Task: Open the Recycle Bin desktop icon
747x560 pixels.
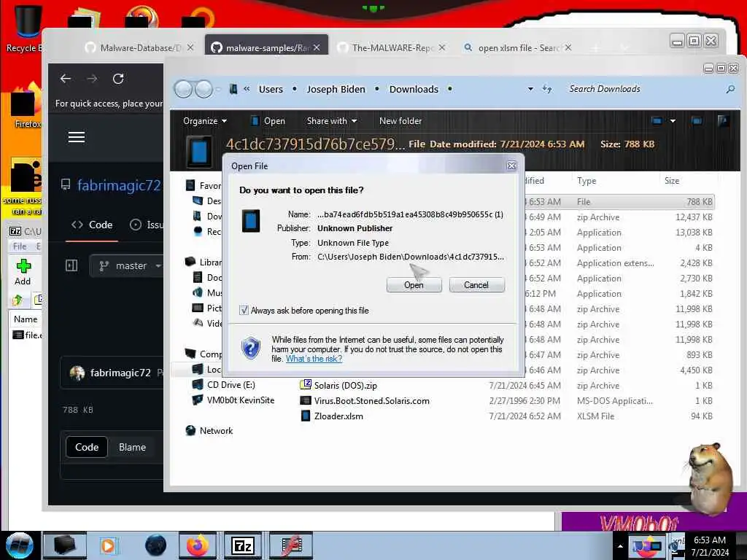Action: (25, 28)
